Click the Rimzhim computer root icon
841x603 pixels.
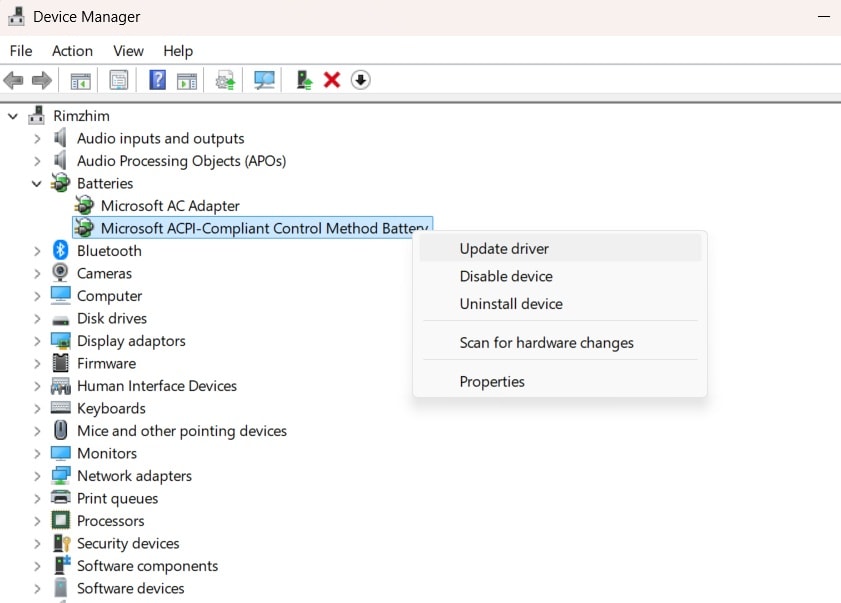[x=36, y=115]
